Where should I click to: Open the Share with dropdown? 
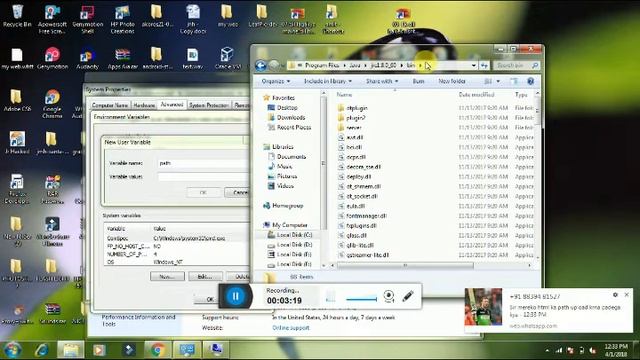(382, 81)
